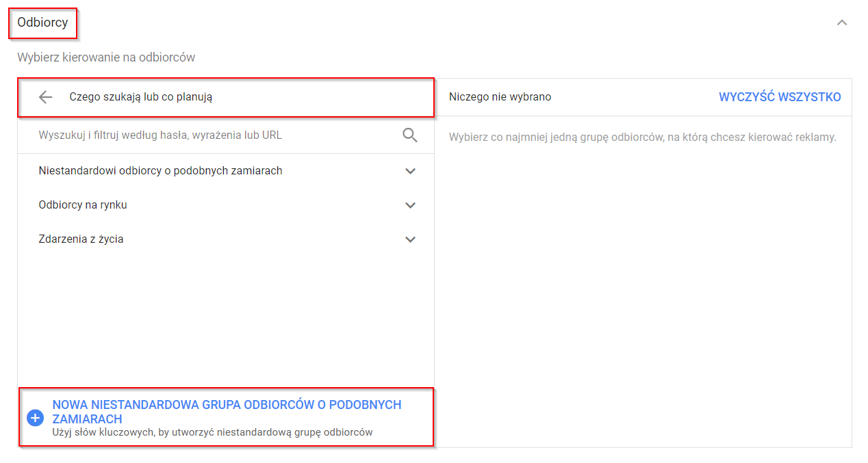Click Czego szukają lub co planują title

pyautogui.click(x=141, y=97)
